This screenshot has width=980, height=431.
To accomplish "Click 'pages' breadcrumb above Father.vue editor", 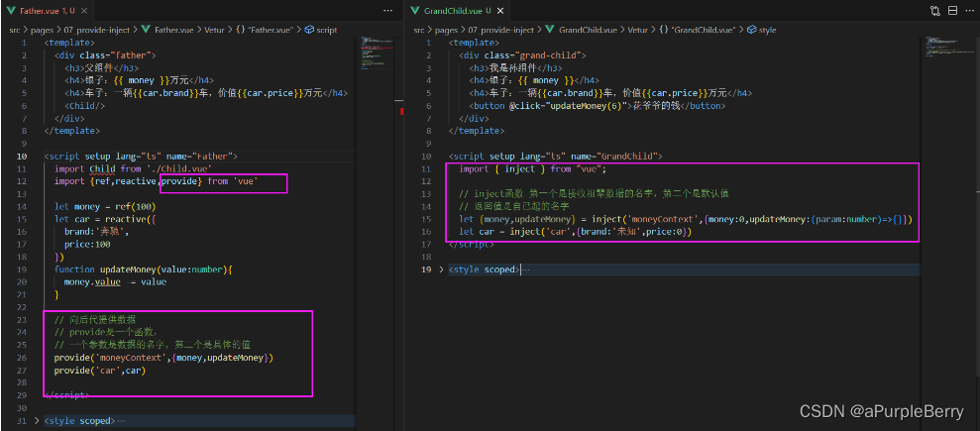I will 44,30.
